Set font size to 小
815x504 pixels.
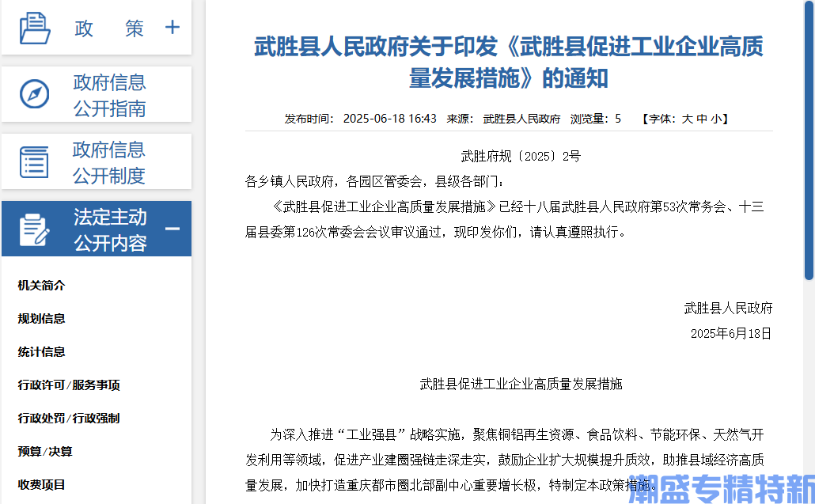(716, 119)
